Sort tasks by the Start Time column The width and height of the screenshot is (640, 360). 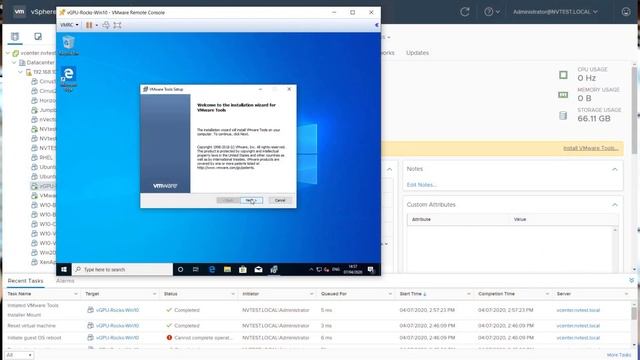pyautogui.click(x=413, y=294)
